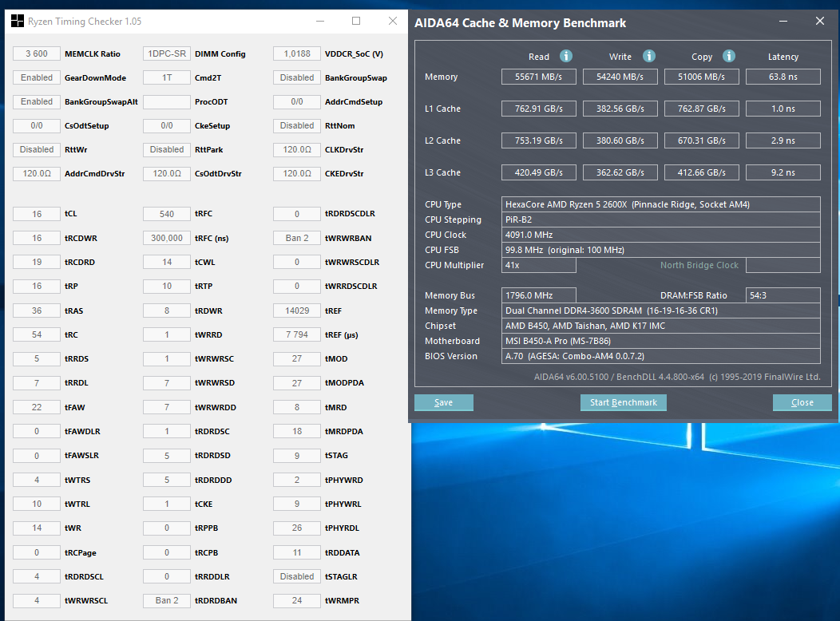This screenshot has height=621, width=840.
Task: Click the tRC value 54
Action: tap(37, 334)
